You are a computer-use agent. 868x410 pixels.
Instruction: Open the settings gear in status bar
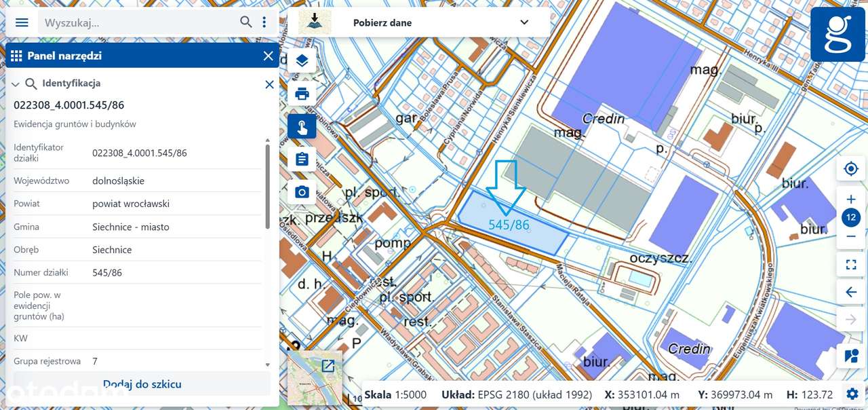852,394
